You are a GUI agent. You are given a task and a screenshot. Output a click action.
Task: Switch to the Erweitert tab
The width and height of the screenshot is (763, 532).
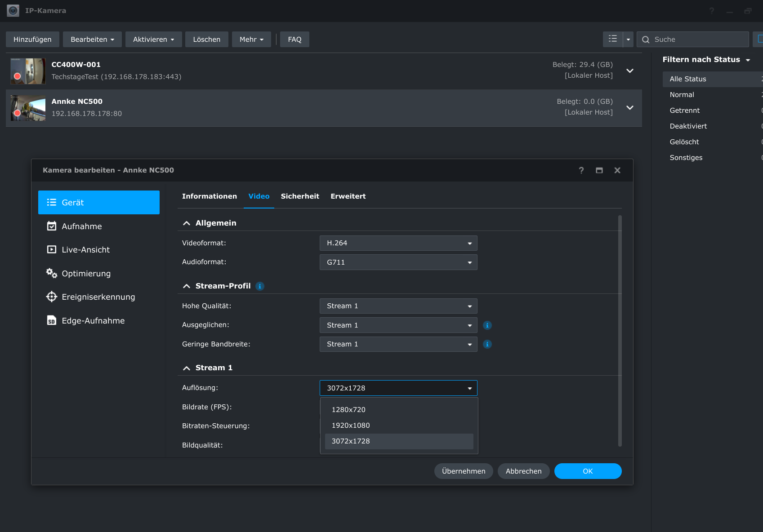coord(348,196)
